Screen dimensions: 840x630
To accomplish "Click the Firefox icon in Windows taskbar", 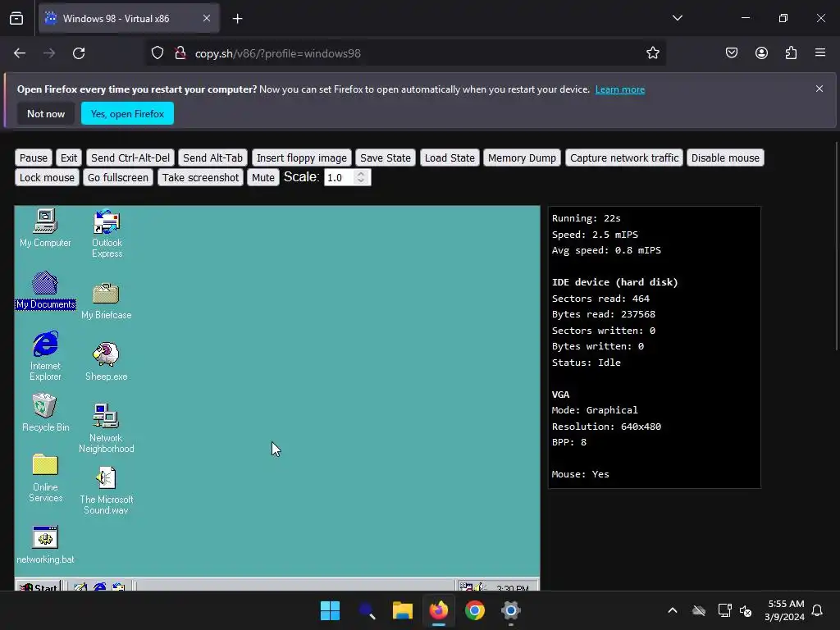I will [438, 610].
